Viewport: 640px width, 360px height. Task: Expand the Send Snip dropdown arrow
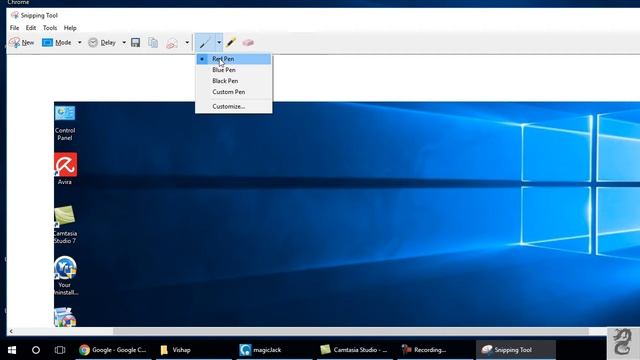[187, 42]
